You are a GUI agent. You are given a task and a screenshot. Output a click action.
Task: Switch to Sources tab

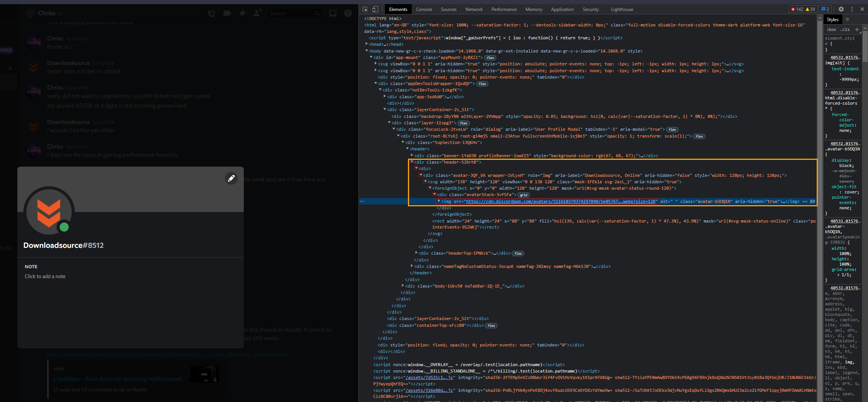[x=448, y=9]
